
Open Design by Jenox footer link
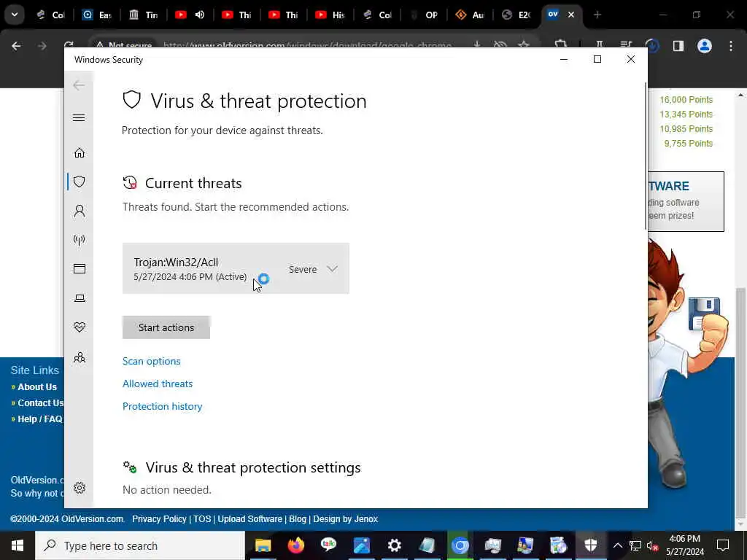coord(345,519)
